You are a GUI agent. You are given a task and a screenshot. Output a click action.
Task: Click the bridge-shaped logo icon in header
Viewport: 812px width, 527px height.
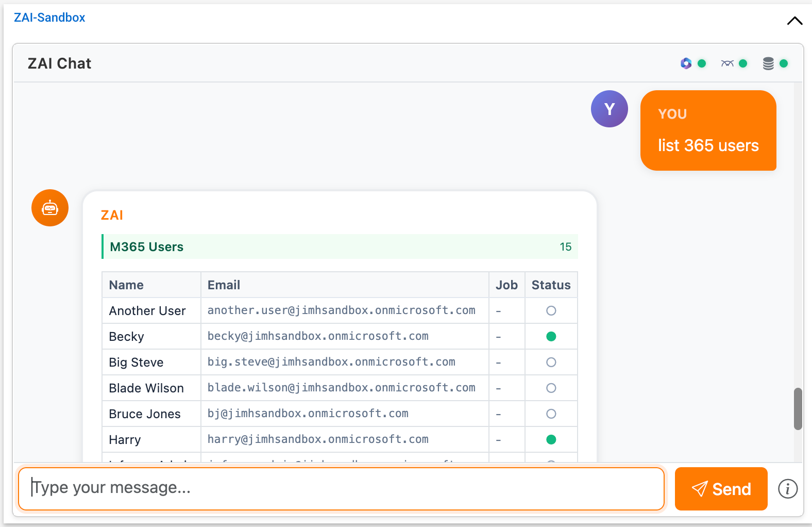tap(727, 63)
